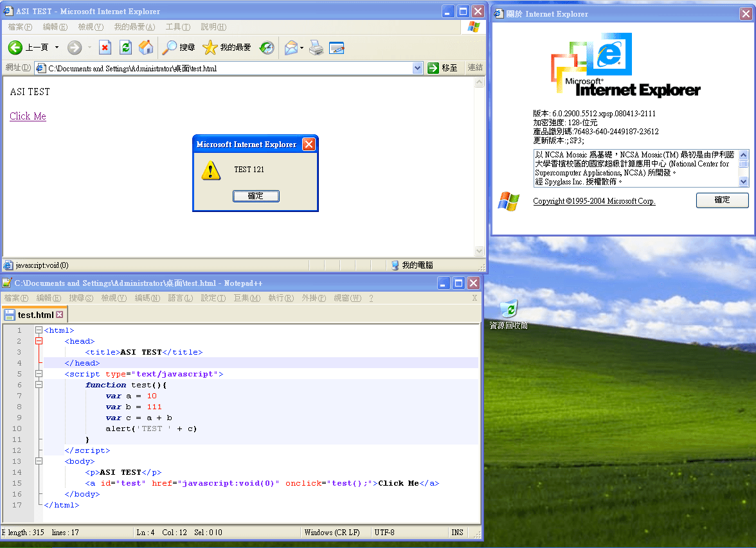This screenshot has height=548, width=756.
Task: Open Notepad++ 編碼(N) menu
Action: tap(148, 298)
